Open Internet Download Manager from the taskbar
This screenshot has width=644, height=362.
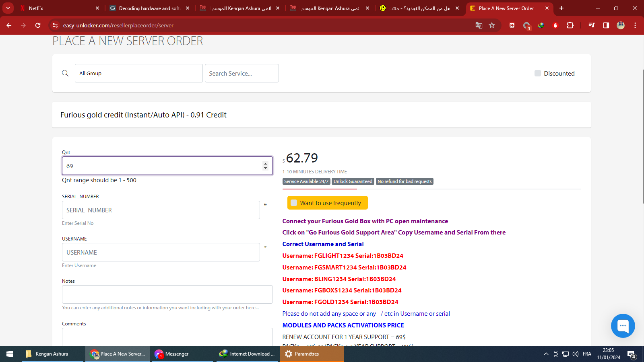(x=247, y=354)
